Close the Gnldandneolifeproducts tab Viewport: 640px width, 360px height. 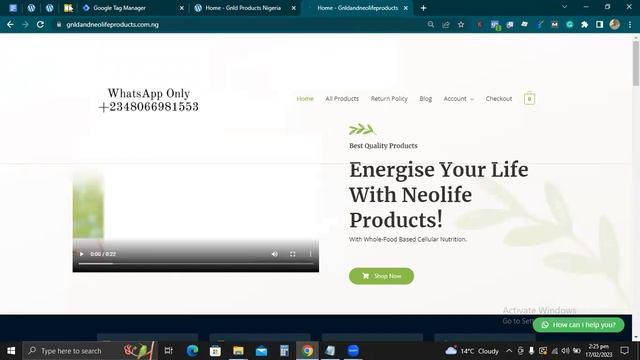click(405, 8)
